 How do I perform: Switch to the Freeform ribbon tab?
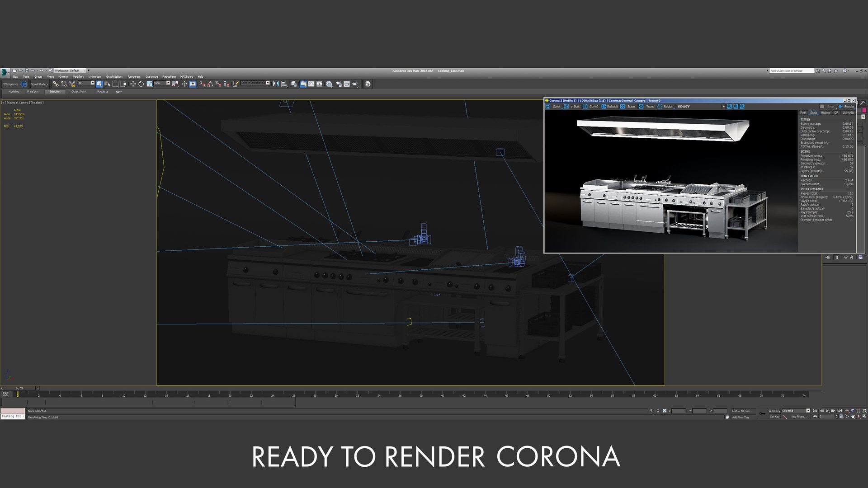(33, 92)
